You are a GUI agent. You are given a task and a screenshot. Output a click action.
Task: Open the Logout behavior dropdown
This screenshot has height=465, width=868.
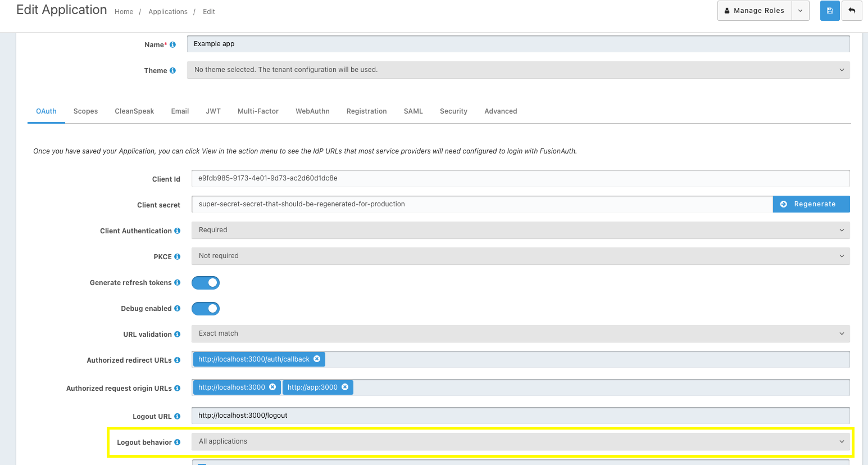pos(520,441)
